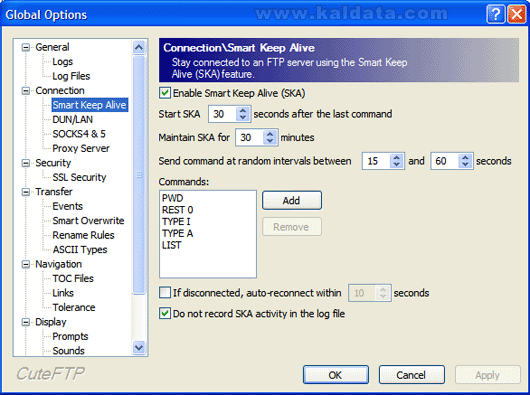Select the Connection category
The image size is (530, 395).
click(x=60, y=91)
